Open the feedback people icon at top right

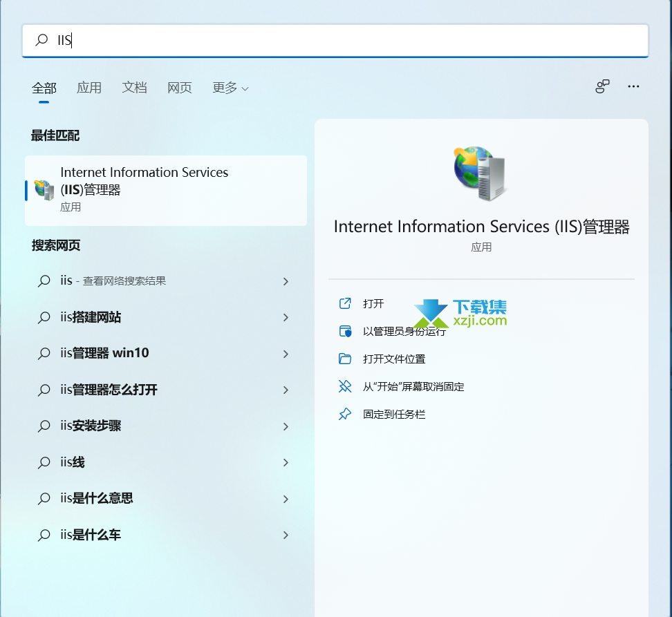coord(602,86)
